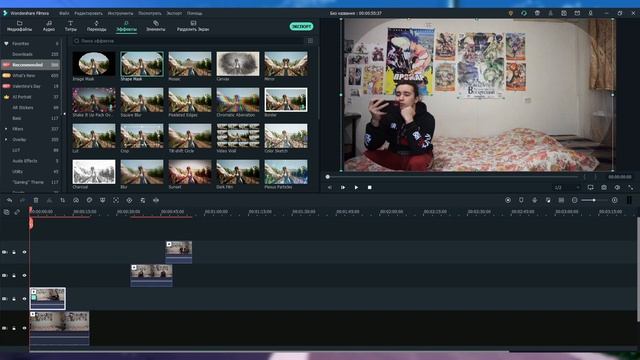Choose the Border effect thumbnail

[x=286, y=100]
